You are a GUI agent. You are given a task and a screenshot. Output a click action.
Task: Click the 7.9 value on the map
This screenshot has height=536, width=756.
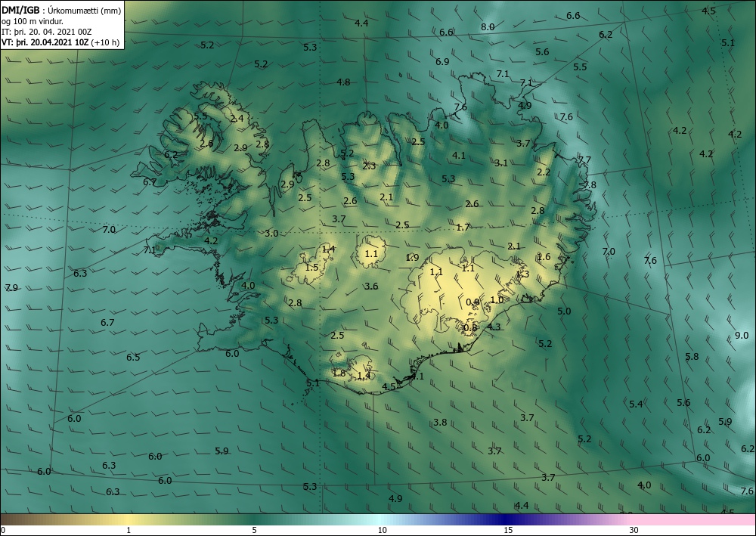pos(11,288)
